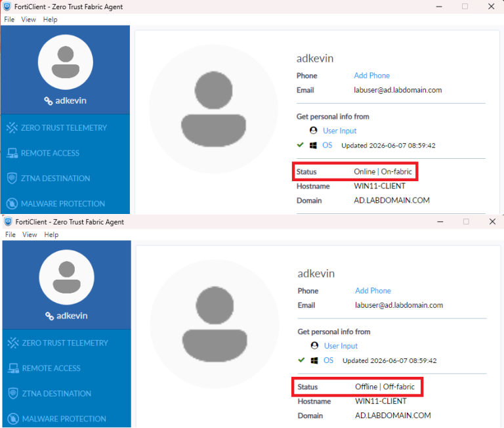This screenshot has height=428, width=504.
Task: Click user profile icon beside User Input, lower window
Action: tap(314, 345)
